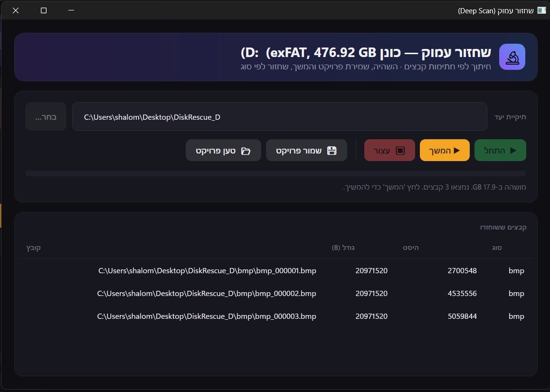Click offset value 5059844
Viewport: 550px width, 392px height.
tap(462, 316)
